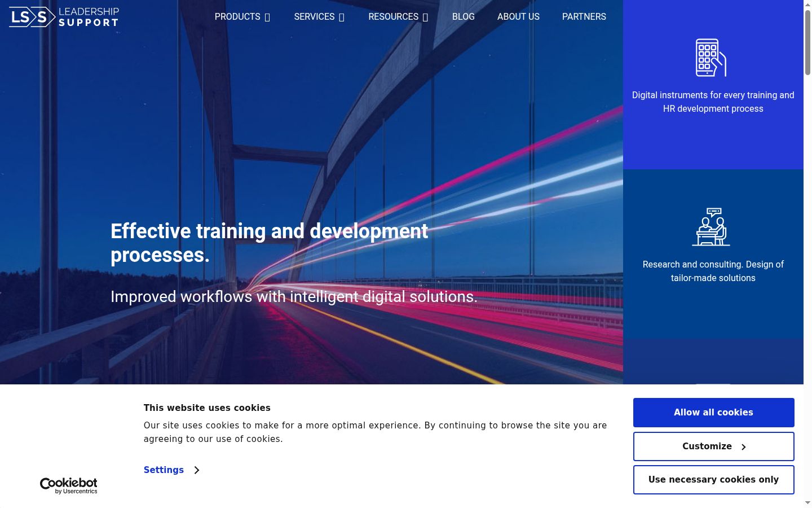Open the research and consulting desk icon
The height and width of the screenshot is (508, 812).
[711, 227]
